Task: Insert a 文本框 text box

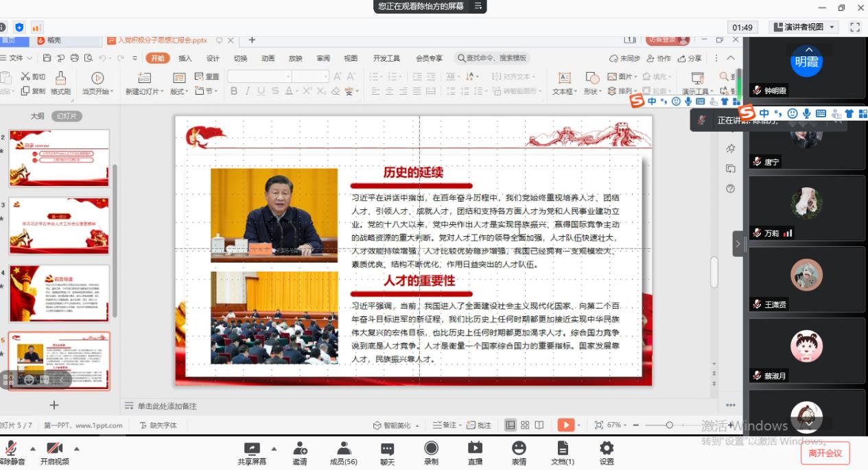Action: [564, 78]
